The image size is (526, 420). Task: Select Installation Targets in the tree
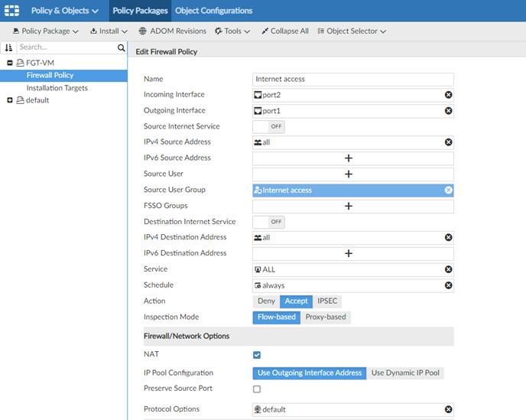pyautogui.click(x=57, y=88)
